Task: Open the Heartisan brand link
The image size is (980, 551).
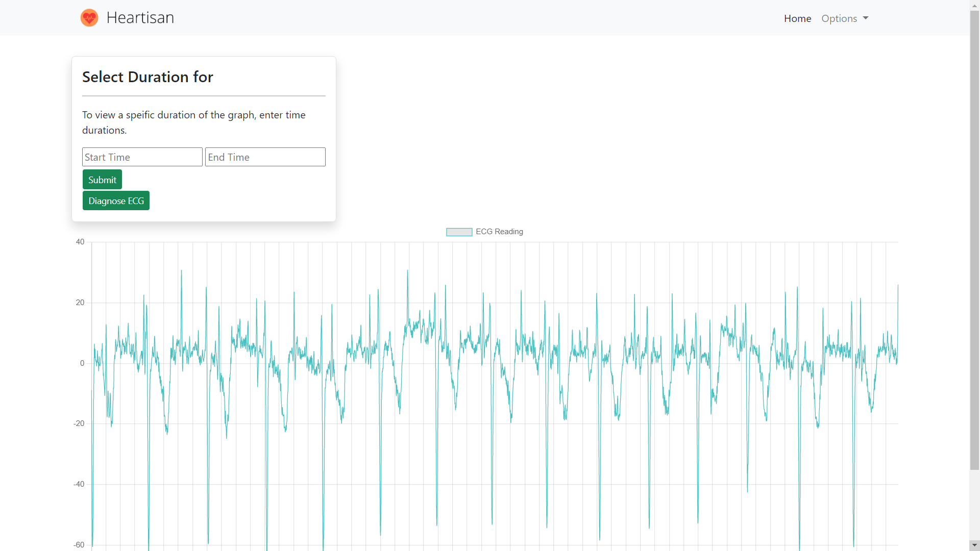Action: (127, 18)
